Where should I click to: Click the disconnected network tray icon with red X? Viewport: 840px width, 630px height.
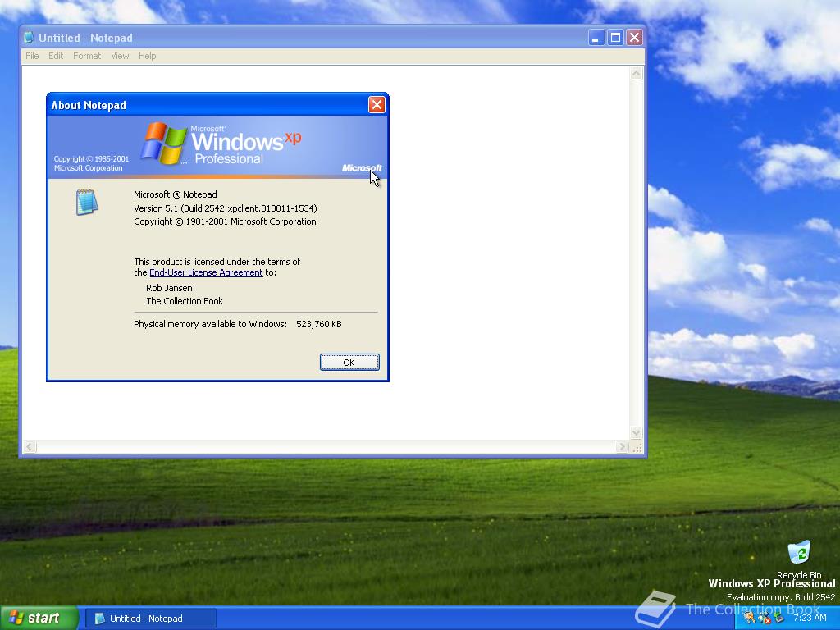pyautogui.click(x=764, y=619)
